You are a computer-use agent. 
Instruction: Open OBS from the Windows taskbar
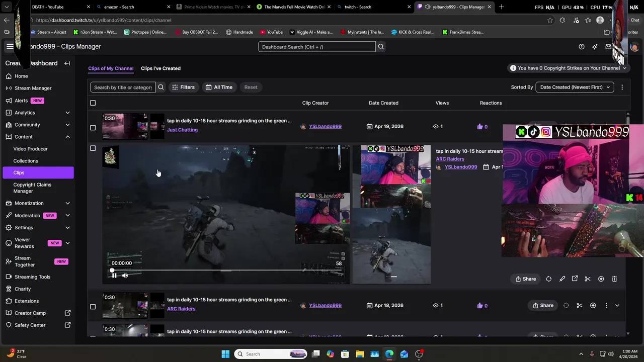point(419,354)
